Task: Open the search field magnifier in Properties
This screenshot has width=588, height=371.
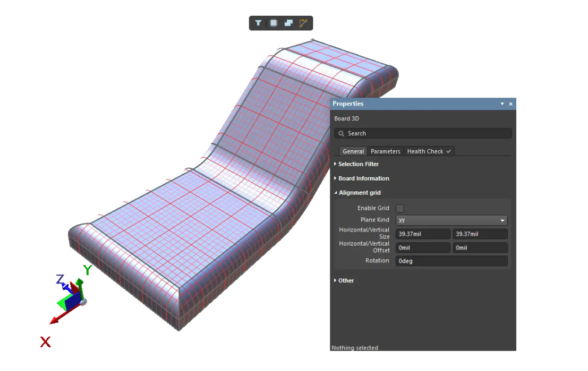Action: (x=341, y=133)
